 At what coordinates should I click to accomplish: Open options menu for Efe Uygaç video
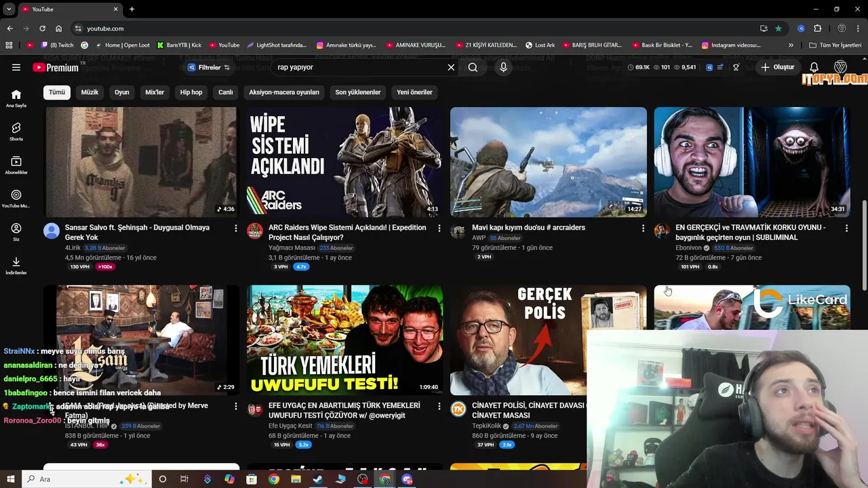(x=439, y=407)
